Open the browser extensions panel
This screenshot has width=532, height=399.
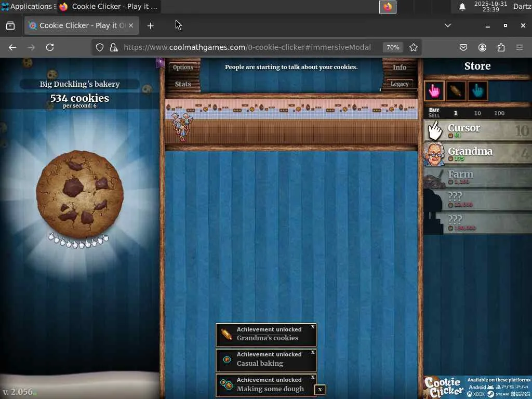pyautogui.click(x=501, y=47)
